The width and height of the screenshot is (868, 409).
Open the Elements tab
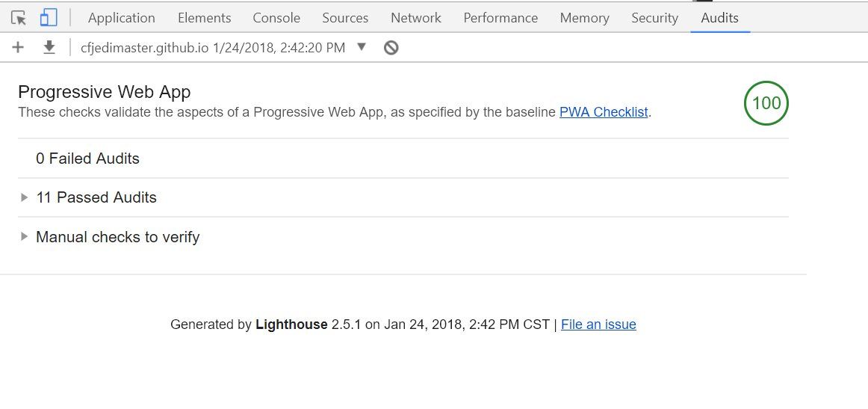coord(204,18)
